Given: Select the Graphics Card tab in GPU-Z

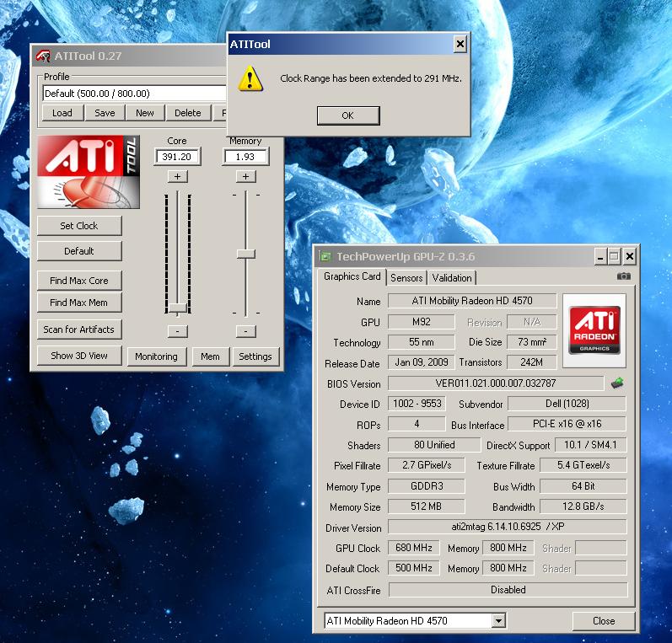Looking at the screenshot, I should point(352,276).
